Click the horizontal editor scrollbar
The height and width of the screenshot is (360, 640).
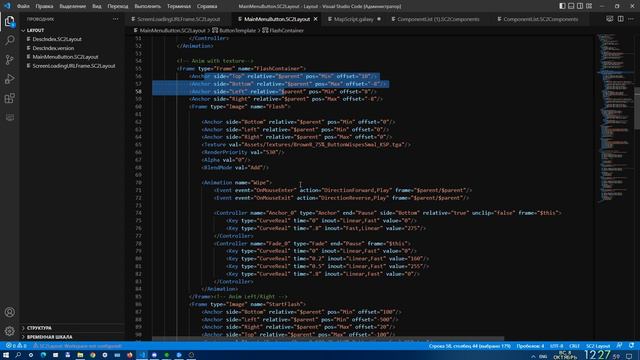pyautogui.click(x=328, y=339)
